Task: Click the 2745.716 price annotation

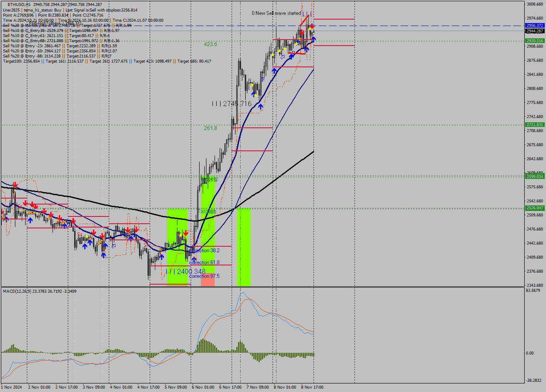Action: coord(232,104)
